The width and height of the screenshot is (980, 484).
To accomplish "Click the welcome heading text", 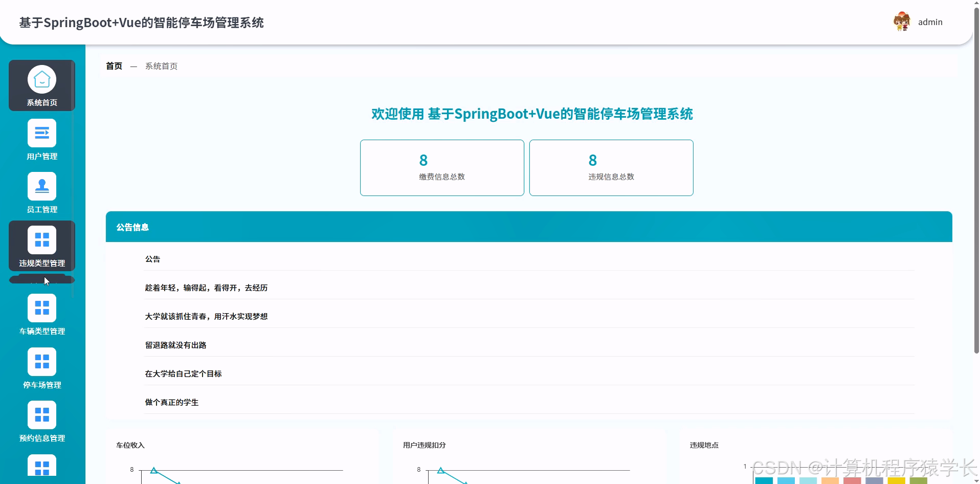I will click(532, 114).
